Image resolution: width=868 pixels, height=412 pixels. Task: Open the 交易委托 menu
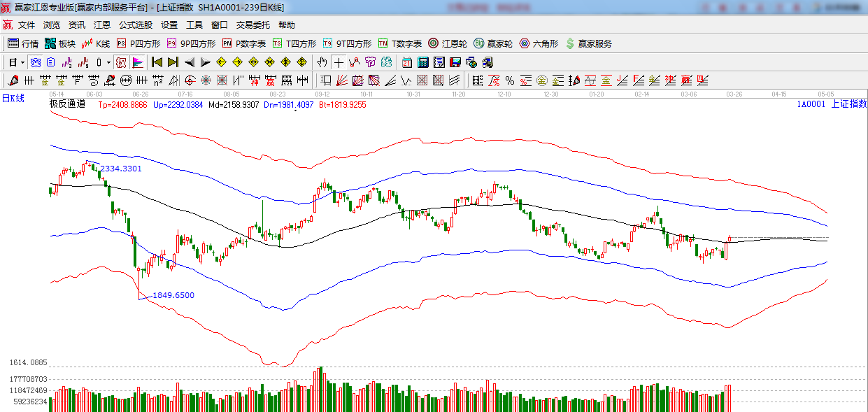pos(252,25)
